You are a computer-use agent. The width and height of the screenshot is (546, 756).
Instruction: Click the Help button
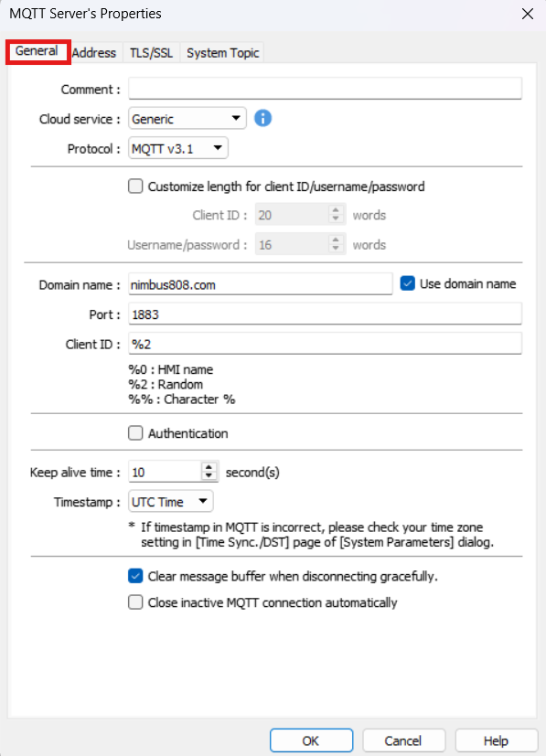tap(496, 740)
